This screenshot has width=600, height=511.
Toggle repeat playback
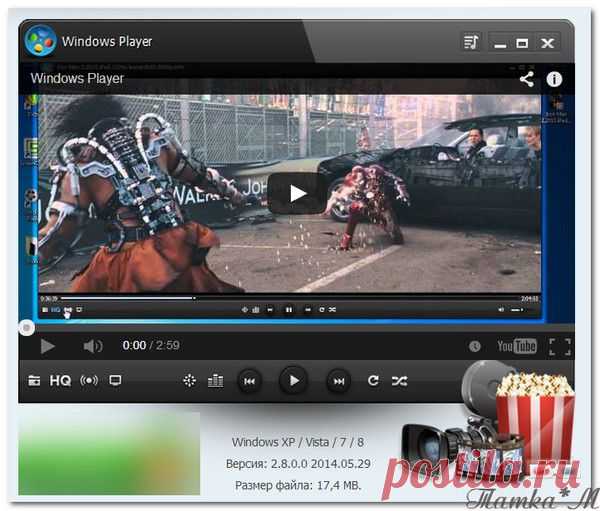pos(373,380)
